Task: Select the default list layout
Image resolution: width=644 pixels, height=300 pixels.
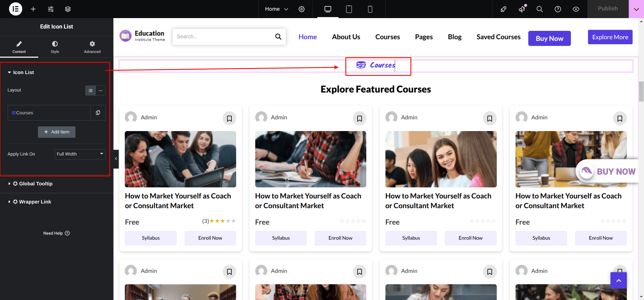Action: tap(91, 91)
